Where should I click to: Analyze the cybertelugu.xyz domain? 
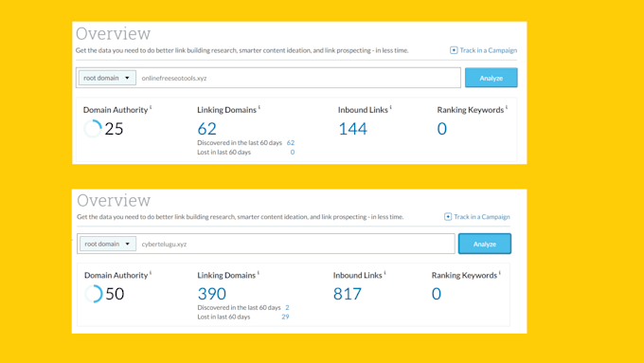click(485, 244)
